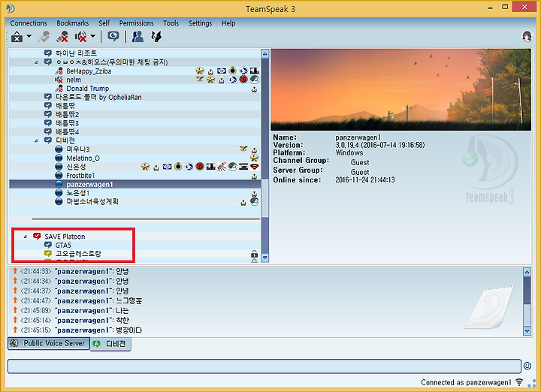541x392 pixels.
Task: Select user 마법소녀육성계획
Action: point(92,201)
